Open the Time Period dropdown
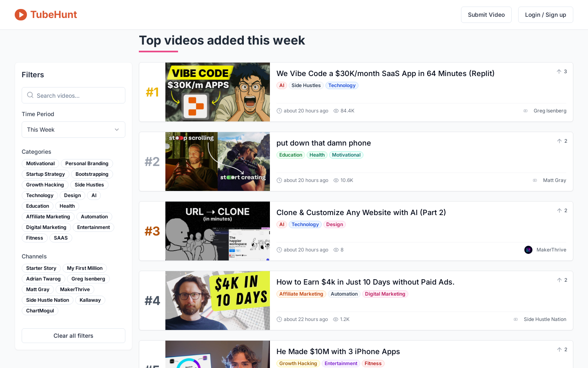The image size is (588, 368). tap(73, 130)
